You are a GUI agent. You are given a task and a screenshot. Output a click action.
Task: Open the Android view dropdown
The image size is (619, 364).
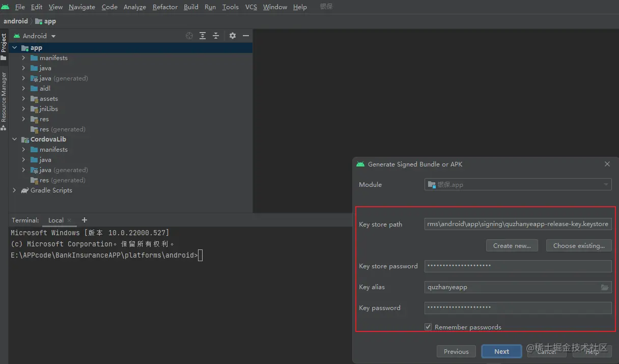click(35, 36)
